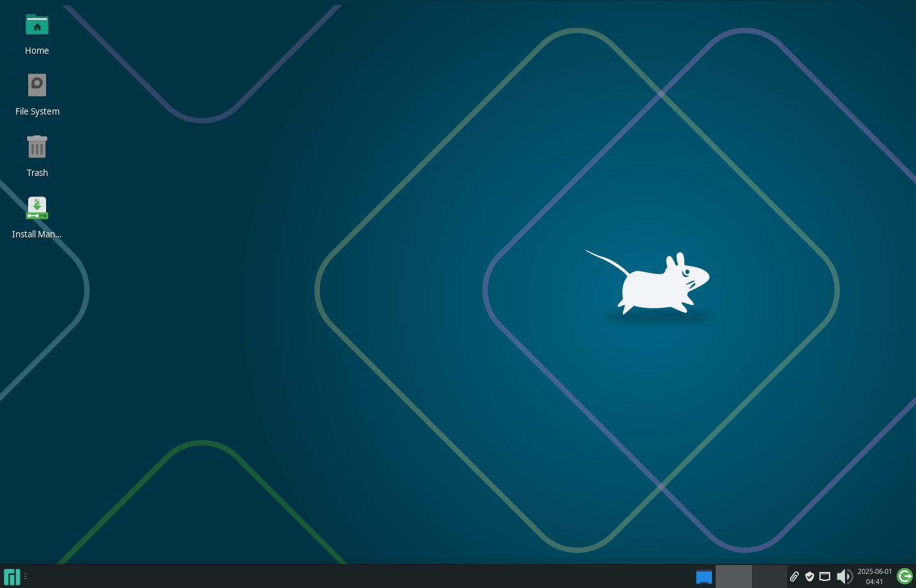
Task: Click the shield update-status tray icon
Action: point(810,576)
